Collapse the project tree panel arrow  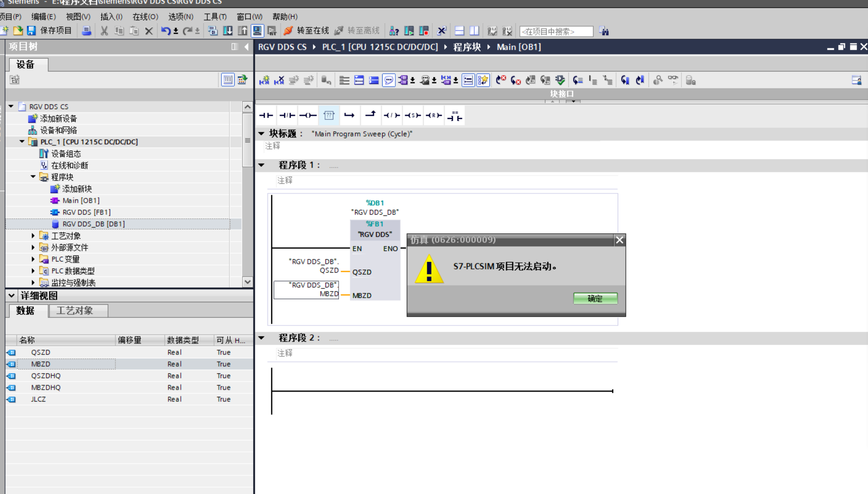(x=247, y=47)
